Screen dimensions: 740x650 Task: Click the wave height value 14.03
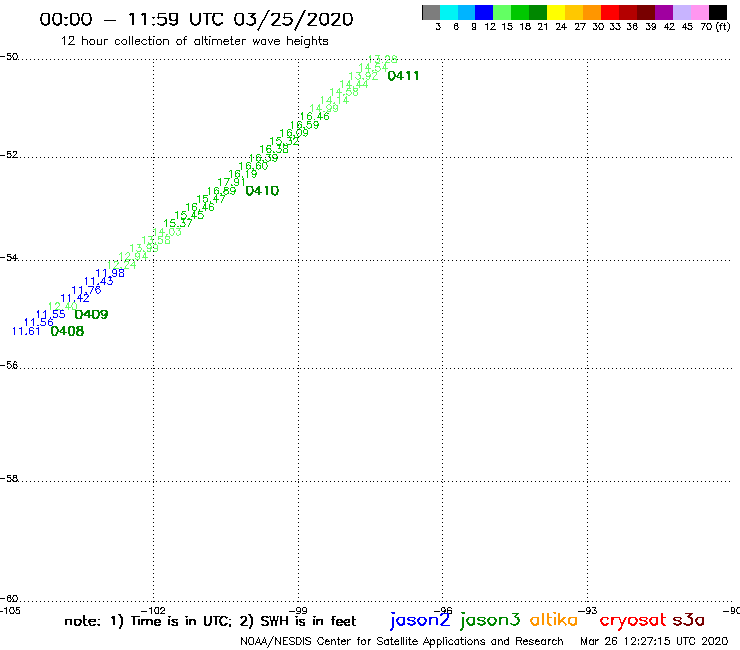pyautogui.click(x=168, y=232)
